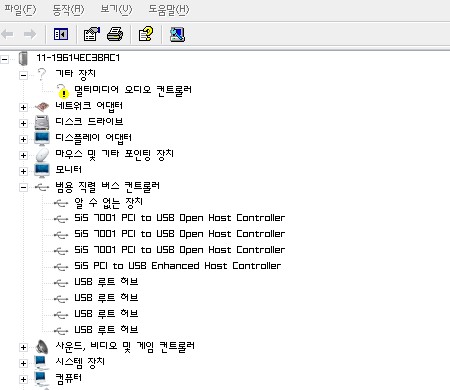Select the third USB 루트 허브 entry
The height and width of the screenshot is (390, 450).
(106, 314)
